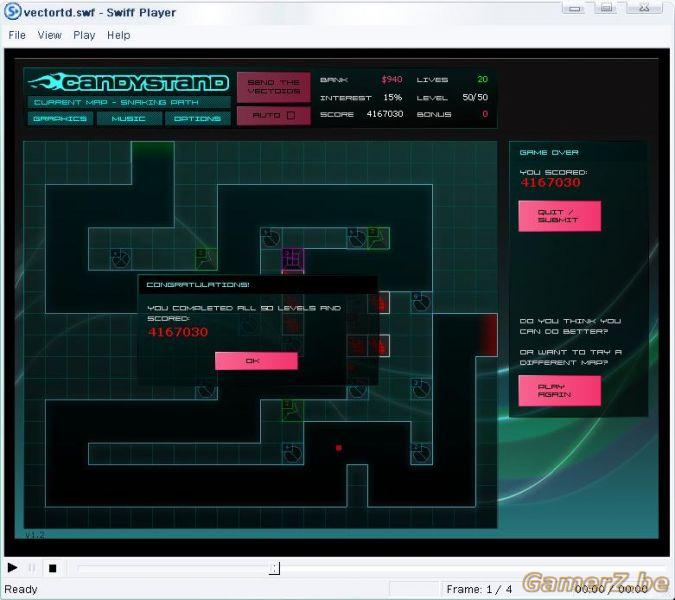
Task: Click the Level value 50/50
Action: [x=475, y=97]
